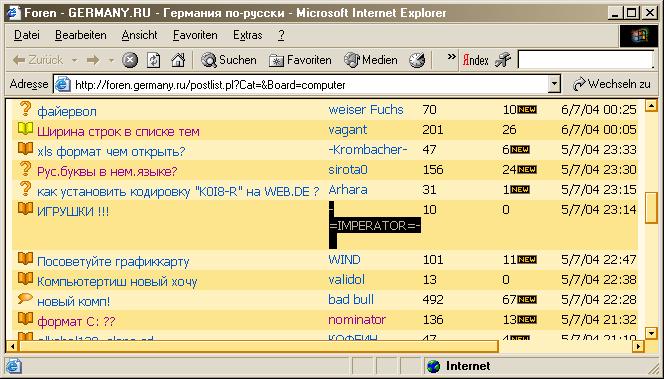Click the History (Verlauf) clock icon
This screenshot has width=664, height=379.
pos(417,60)
